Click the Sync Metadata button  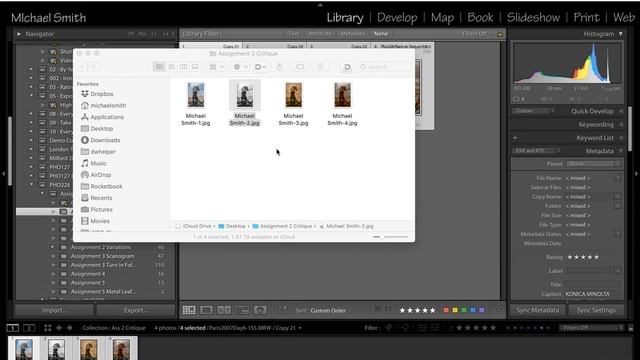[x=537, y=310]
